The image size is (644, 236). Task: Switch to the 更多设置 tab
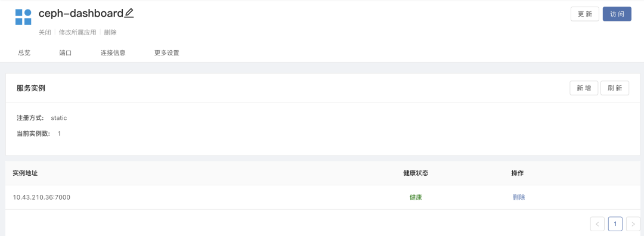[x=167, y=52]
